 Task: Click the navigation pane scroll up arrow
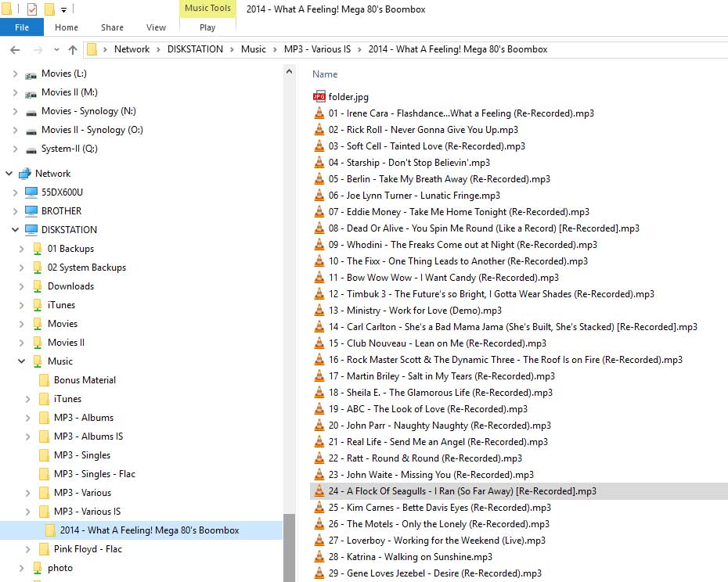tap(290, 71)
